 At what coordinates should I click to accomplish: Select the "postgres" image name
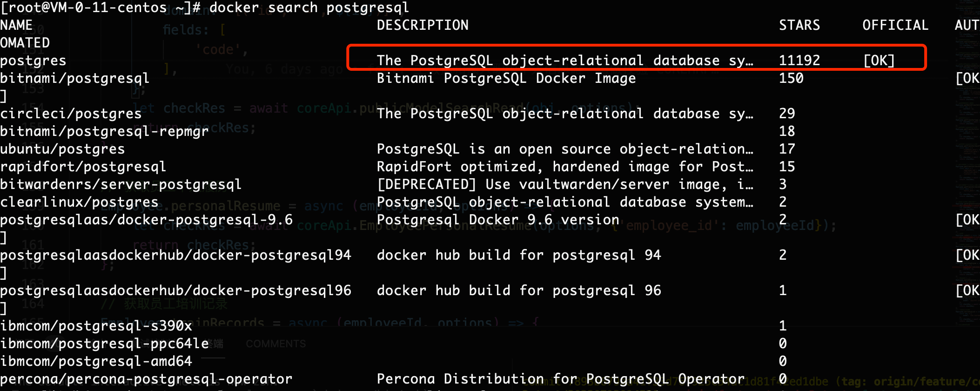33,61
